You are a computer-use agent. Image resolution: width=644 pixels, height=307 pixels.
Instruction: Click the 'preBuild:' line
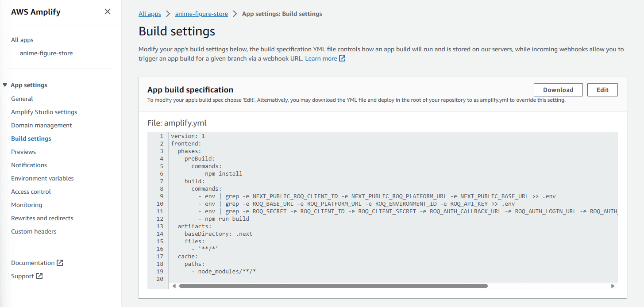point(200,158)
